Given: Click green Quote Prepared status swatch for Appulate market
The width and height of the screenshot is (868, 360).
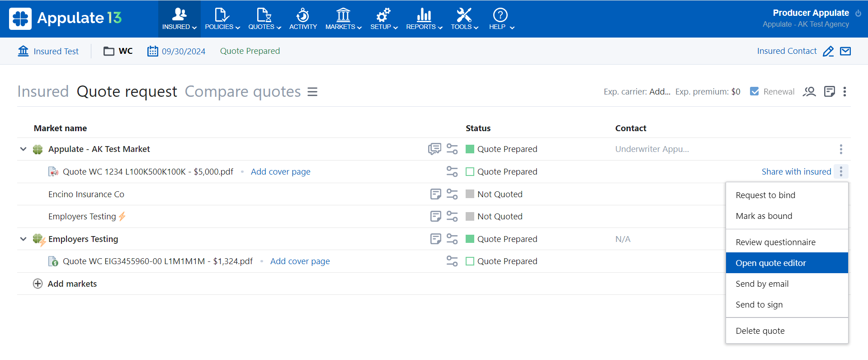Looking at the screenshot, I should point(470,149).
